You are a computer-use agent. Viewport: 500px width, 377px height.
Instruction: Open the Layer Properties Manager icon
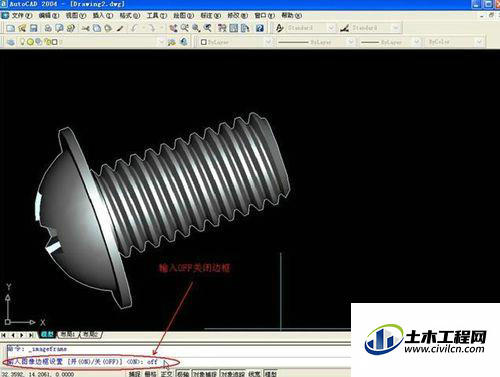click(11, 42)
